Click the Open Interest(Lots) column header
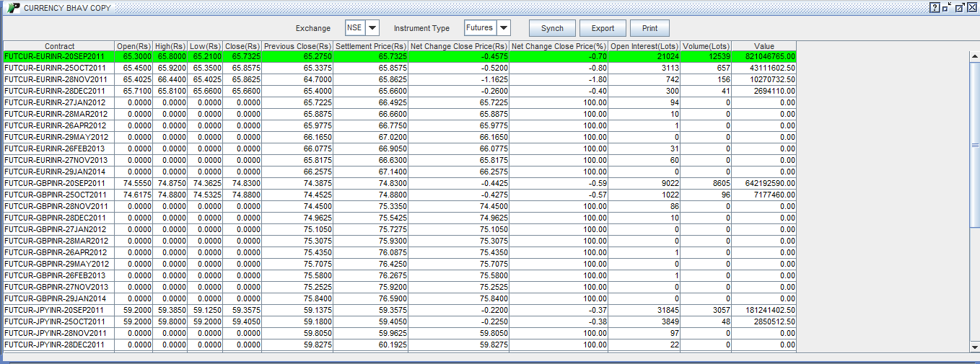 click(644, 46)
